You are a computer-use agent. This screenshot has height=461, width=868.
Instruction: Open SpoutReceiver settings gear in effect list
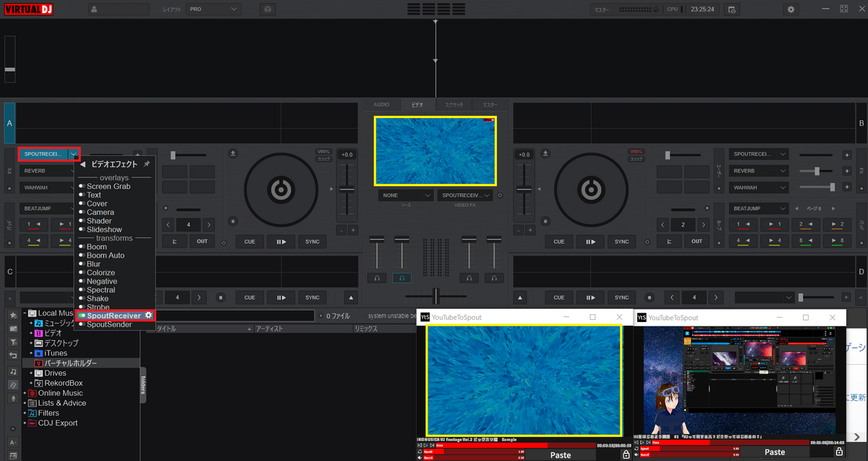click(x=148, y=316)
